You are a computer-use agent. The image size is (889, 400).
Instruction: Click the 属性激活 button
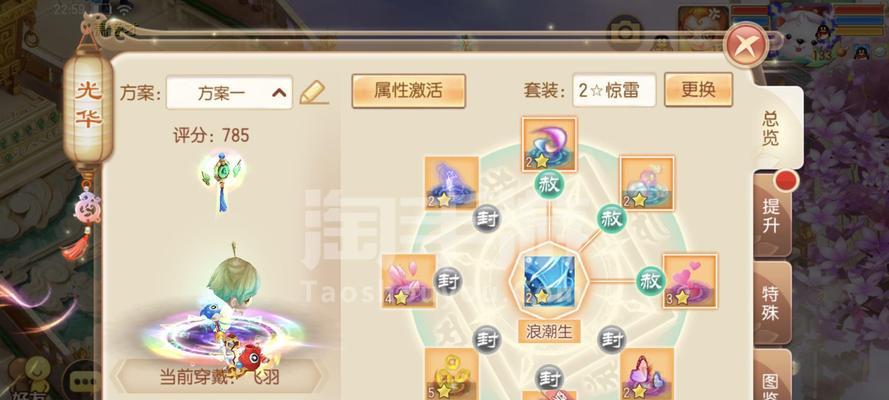click(408, 91)
